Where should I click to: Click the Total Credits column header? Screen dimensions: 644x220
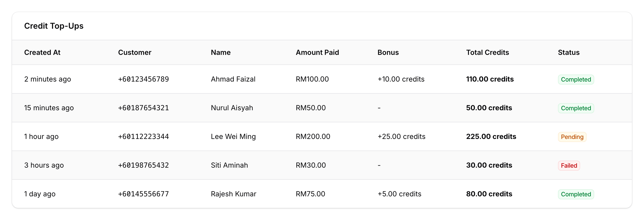[488, 52]
